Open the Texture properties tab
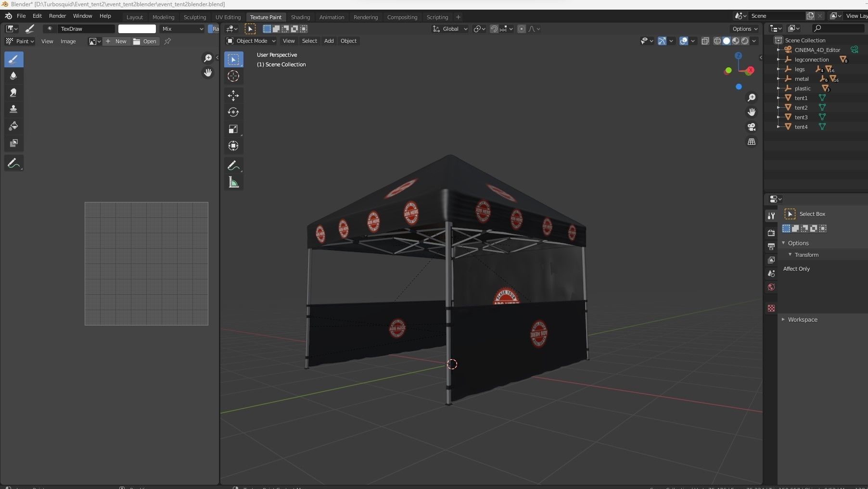This screenshot has height=489, width=868. (x=771, y=308)
